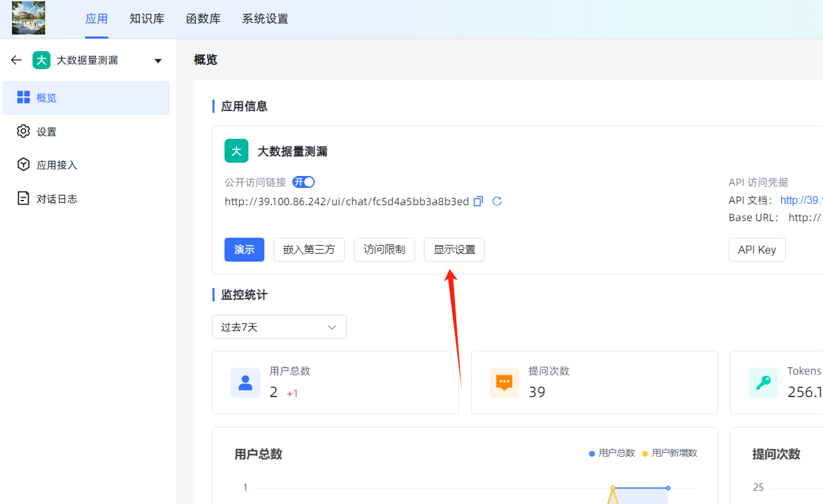This screenshot has height=504, width=823.
Task: Click the 用户总数 person icon
Action: click(x=245, y=382)
